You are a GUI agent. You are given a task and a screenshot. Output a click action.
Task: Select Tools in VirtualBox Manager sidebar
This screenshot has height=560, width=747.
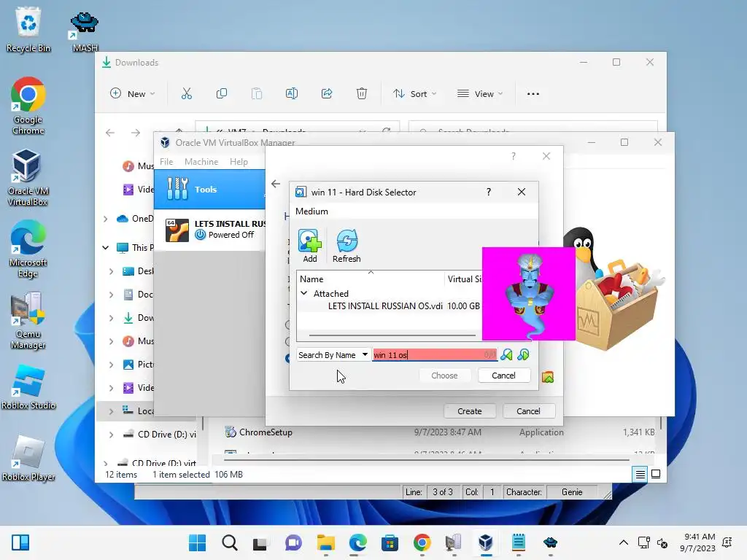[209, 189]
